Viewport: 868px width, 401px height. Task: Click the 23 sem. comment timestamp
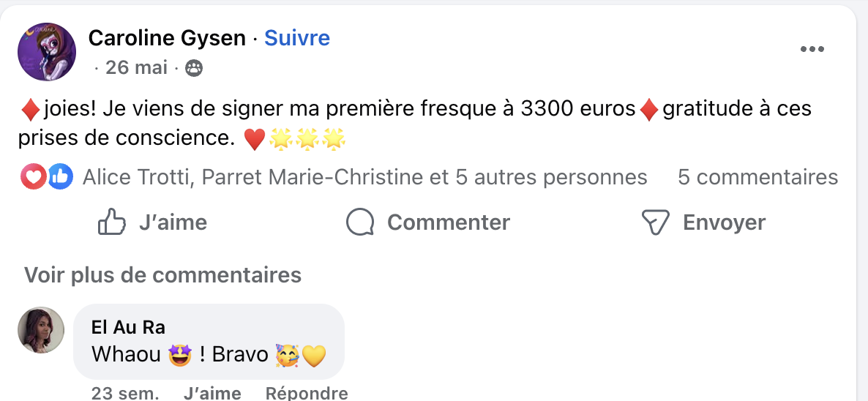[124, 394]
